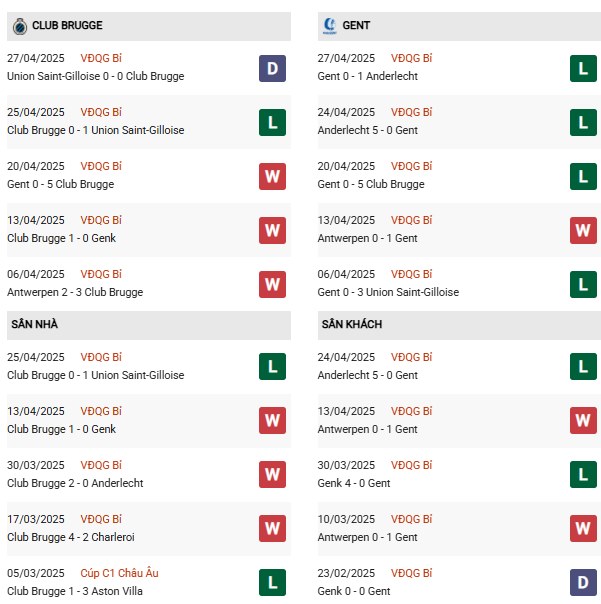Click win badge for Club Brugge 4-2 Charleroi
The image size is (601, 604).
pyautogui.click(x=272, y=528)
